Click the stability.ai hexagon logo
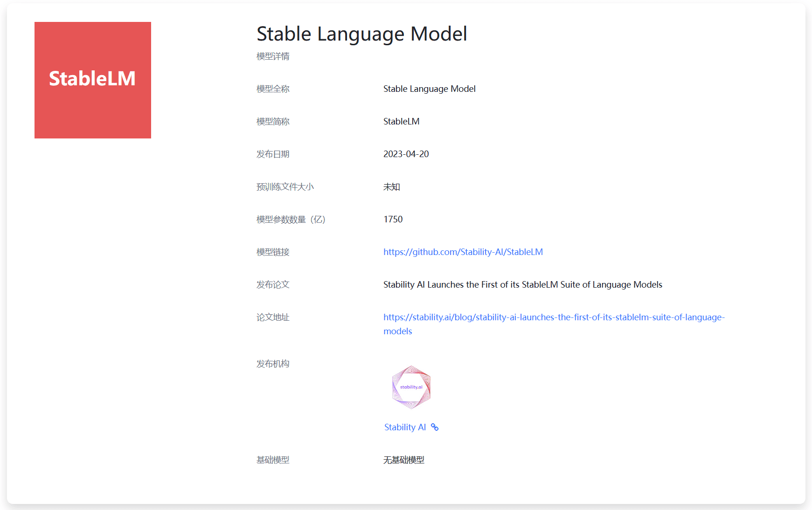The height and width of the screenshot is (510, 812). coord(410,387)
